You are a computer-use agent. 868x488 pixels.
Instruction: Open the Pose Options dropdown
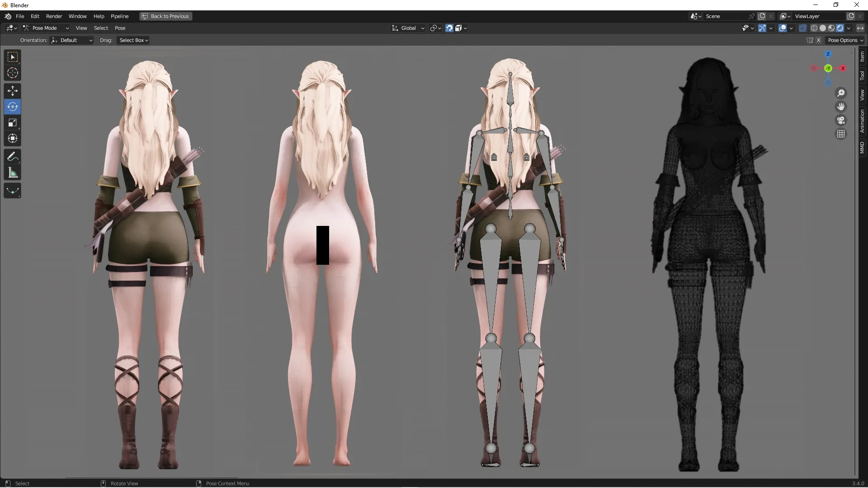click(844, 40)
